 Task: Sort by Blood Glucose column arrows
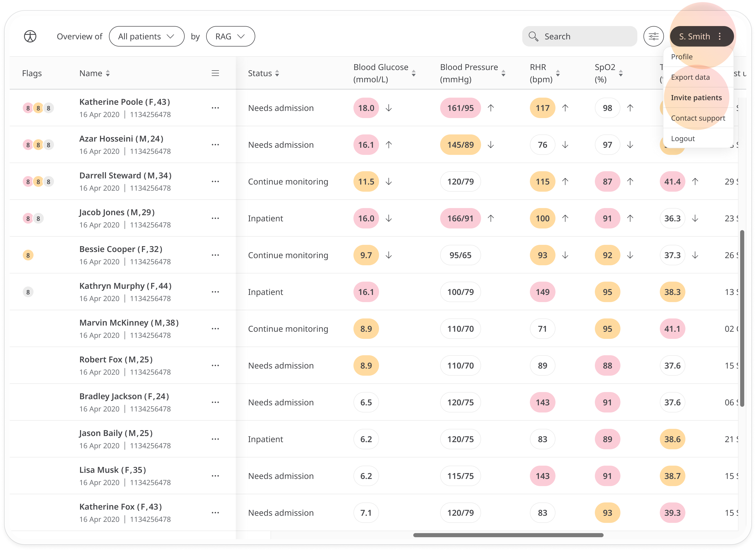[x=414, y=73]
